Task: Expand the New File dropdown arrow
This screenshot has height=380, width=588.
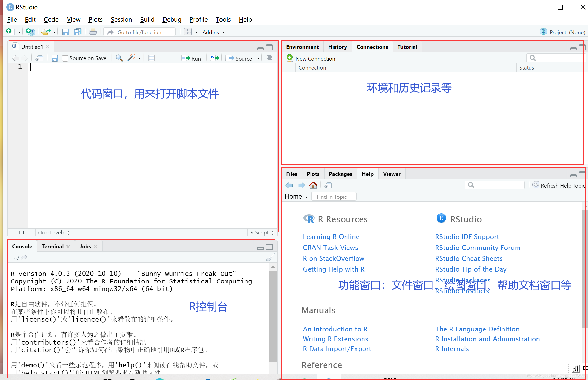Action: click(x=19, y=32)
